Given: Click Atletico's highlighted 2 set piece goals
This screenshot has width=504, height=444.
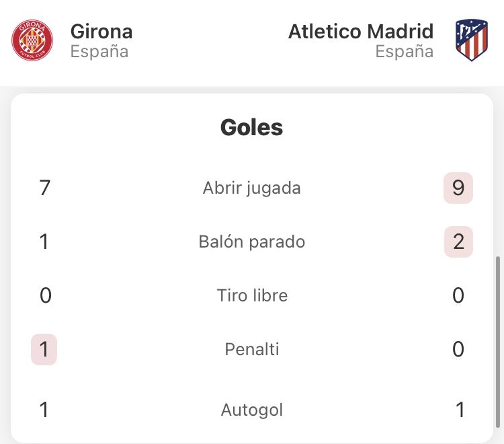Looking at the screenshot, I should pyautogui.click(x=458, y=242).
